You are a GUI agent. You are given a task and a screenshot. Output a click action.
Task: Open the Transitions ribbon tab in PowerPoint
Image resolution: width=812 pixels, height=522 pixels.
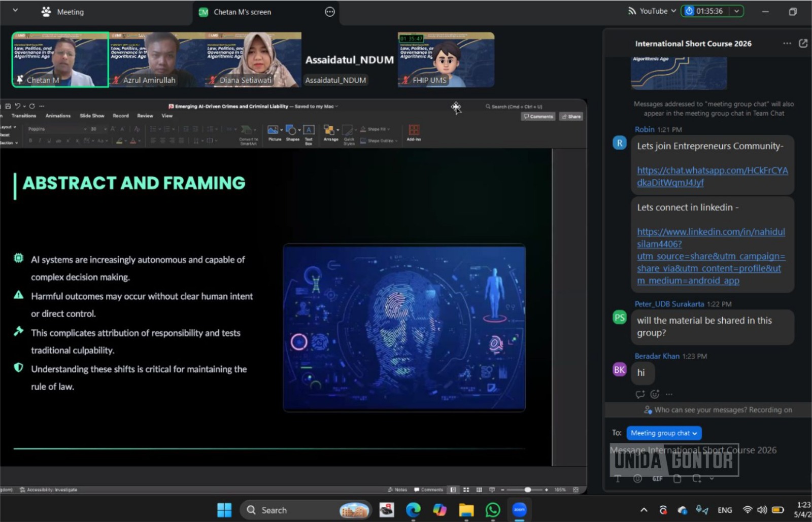click(24, 116)
